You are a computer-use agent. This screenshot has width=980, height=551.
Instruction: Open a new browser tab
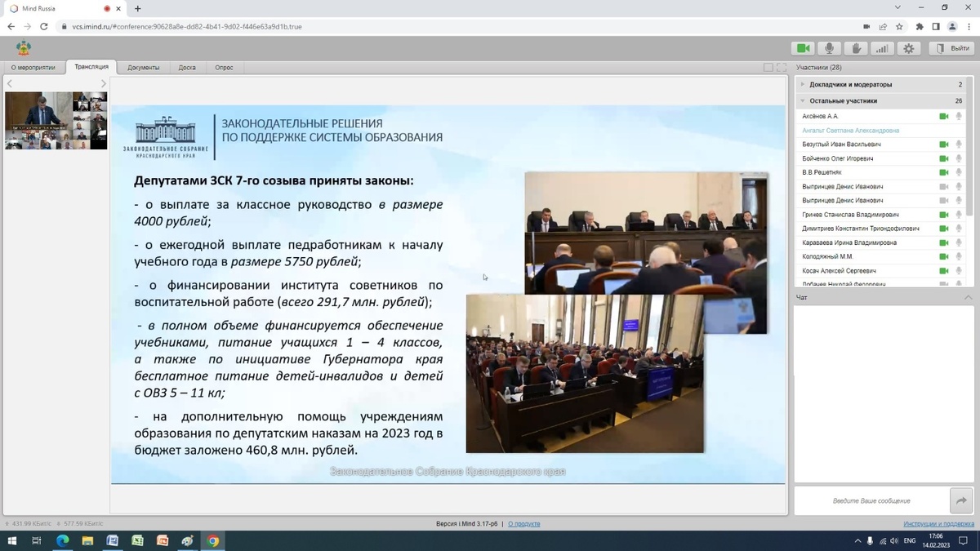click(137, 8)
